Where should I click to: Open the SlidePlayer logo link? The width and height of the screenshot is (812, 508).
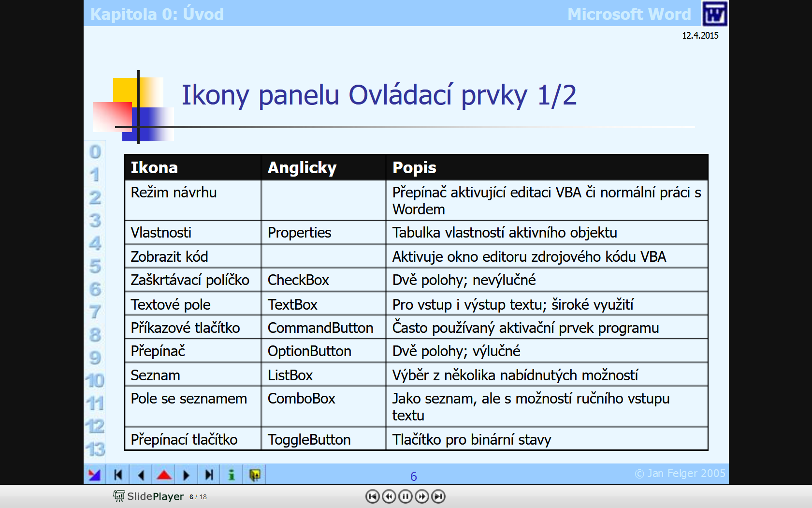click(149, 496)
